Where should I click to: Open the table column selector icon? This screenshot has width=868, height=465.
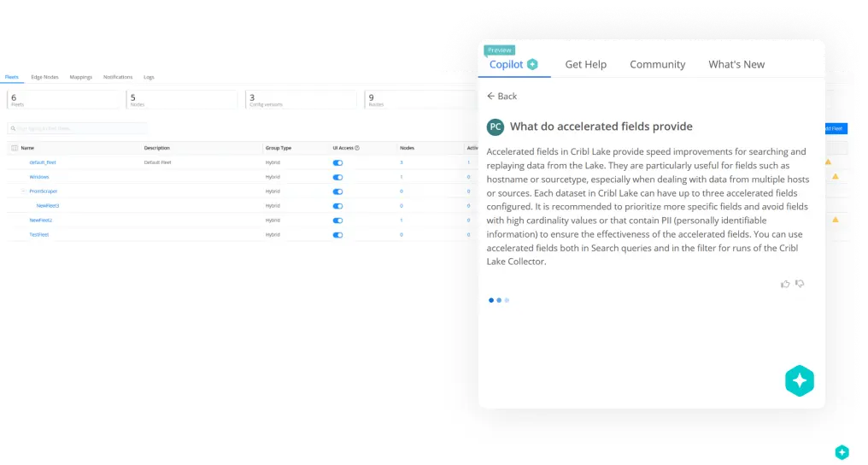pos(15,148)
